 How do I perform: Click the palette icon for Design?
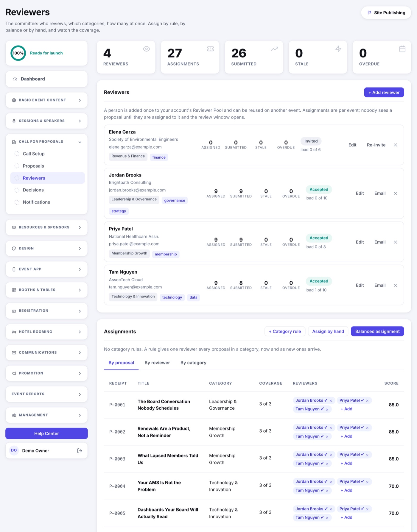pos(14,249)
